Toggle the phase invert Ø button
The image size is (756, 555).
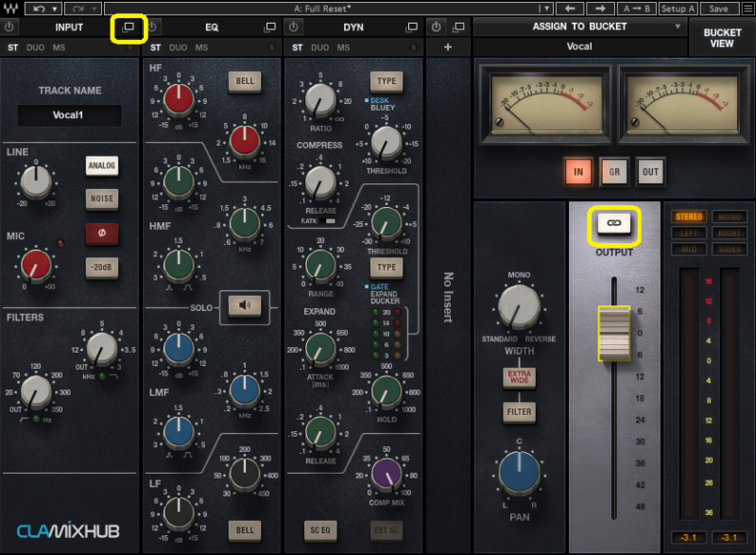pos(101,232)
